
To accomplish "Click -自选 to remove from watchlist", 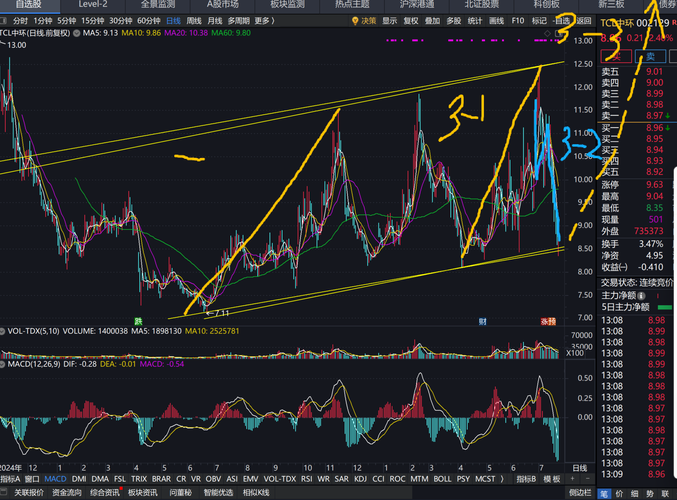I will (x=561, y=21).
